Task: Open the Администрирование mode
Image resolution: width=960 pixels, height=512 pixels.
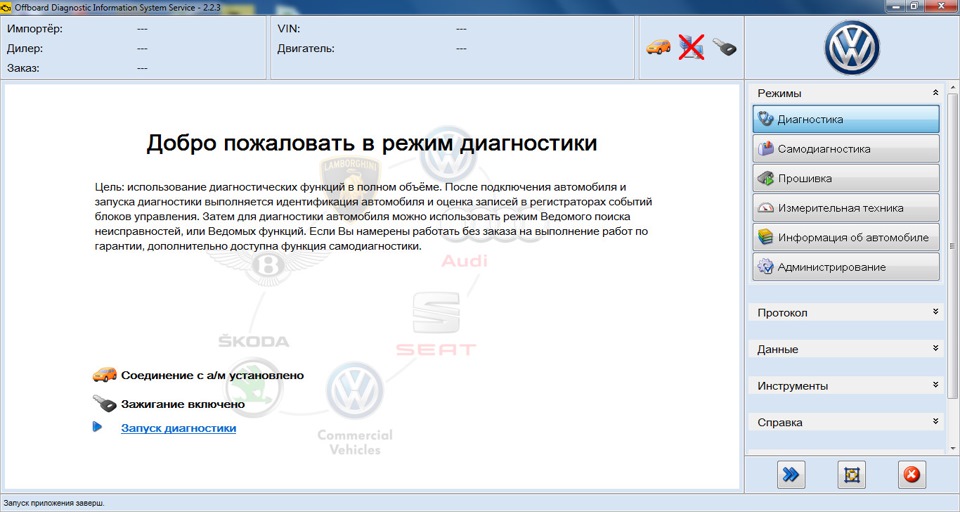Action: click(x=846, y=267)
